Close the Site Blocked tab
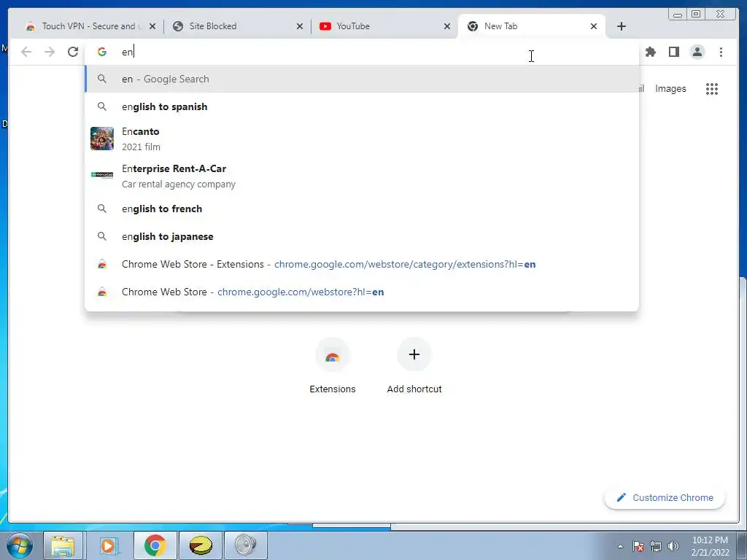This screenshot has width=747, height=560. pos(300,26)
